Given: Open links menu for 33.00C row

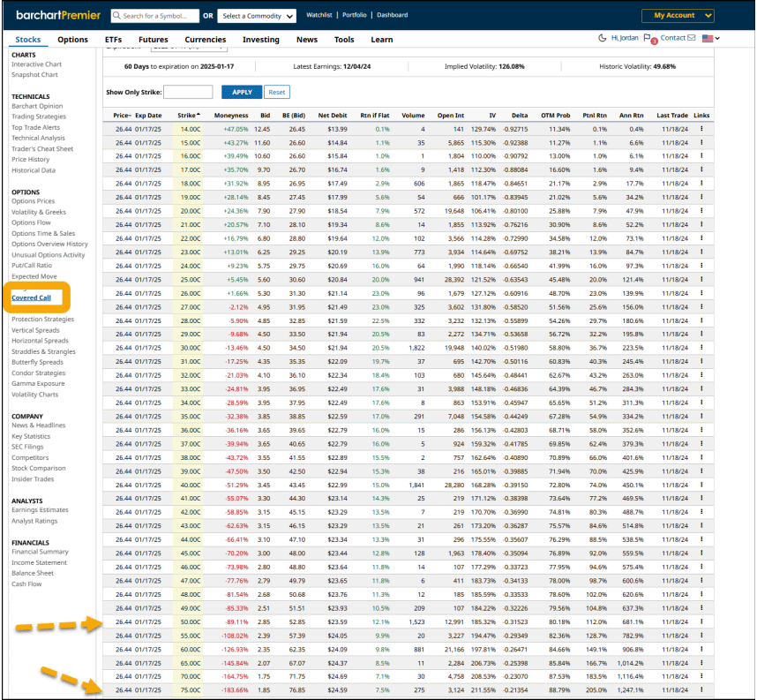Looking at the screenshot, I should click(701, 389).
